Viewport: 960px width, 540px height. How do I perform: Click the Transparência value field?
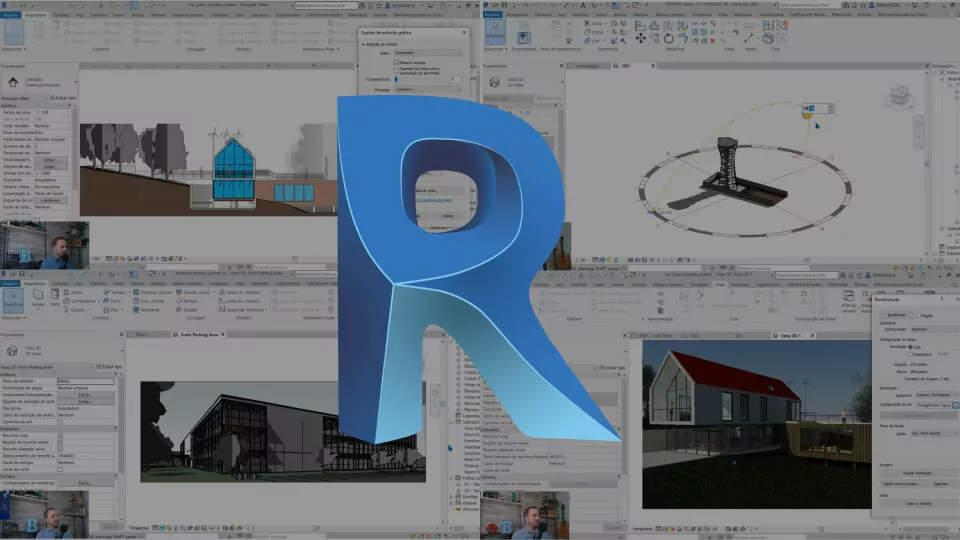[456, 80]
